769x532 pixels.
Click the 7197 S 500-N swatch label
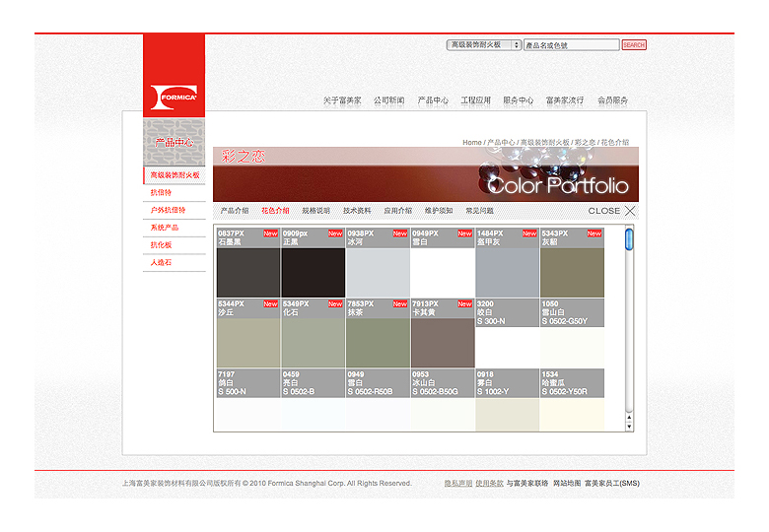point(248,383)
